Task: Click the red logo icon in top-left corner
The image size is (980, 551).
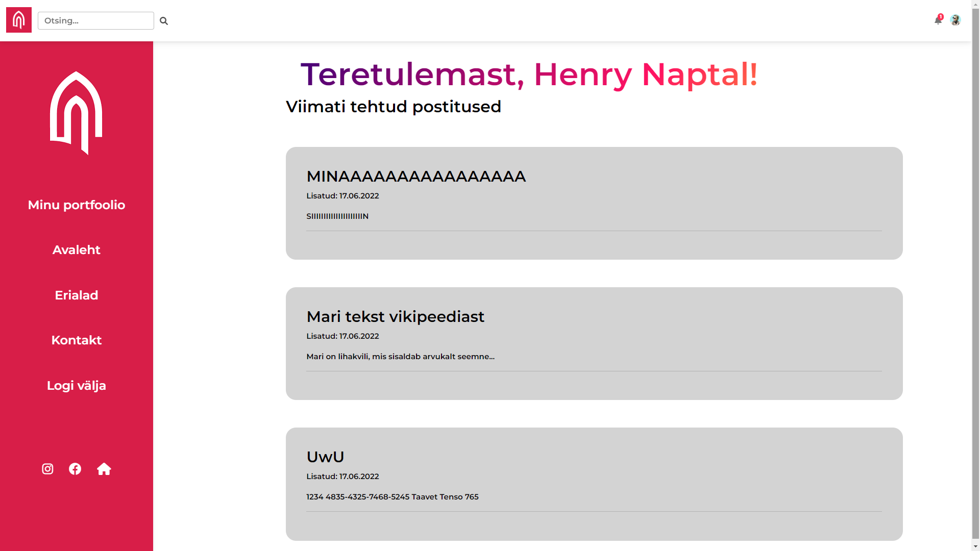Action: click(x=18, y=19)
